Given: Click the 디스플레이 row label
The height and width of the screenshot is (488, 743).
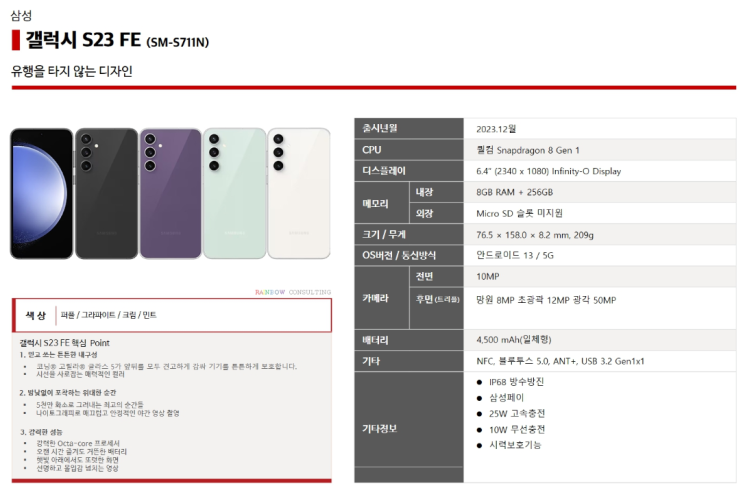Looking at the screenshot, I should (409, 171).
